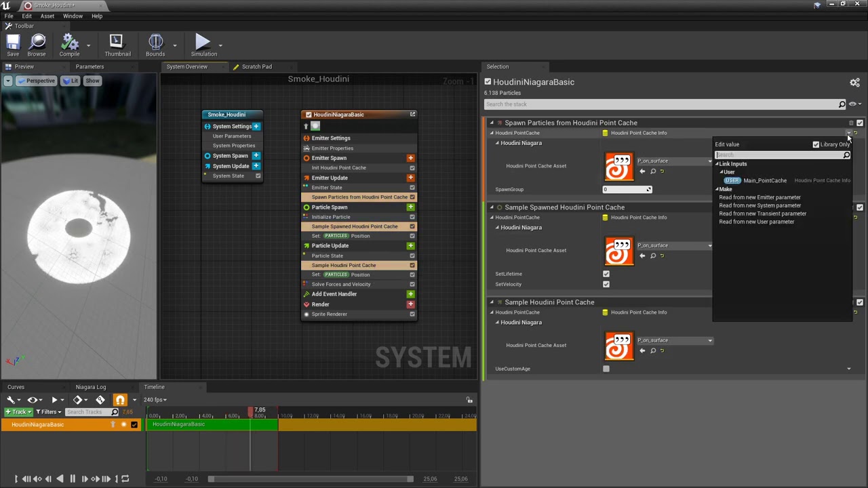Click the Simulation toolbar icon
868x488 pixels.
click(203, 45)
